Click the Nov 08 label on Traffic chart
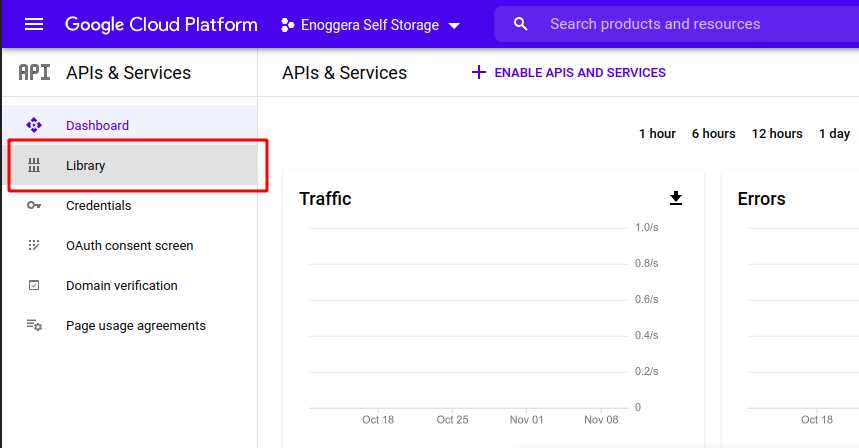This screenshot has height=448, width=859. (601, 420)
